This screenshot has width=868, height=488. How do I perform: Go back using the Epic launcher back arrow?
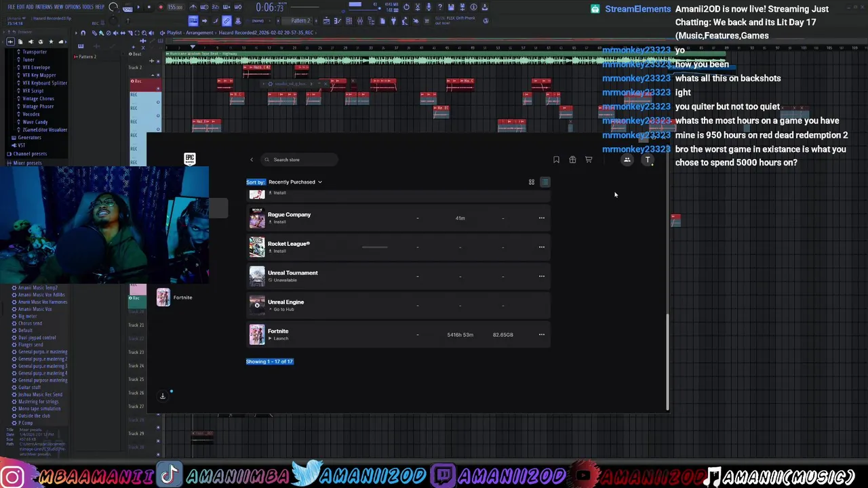(x=252, y=160)
